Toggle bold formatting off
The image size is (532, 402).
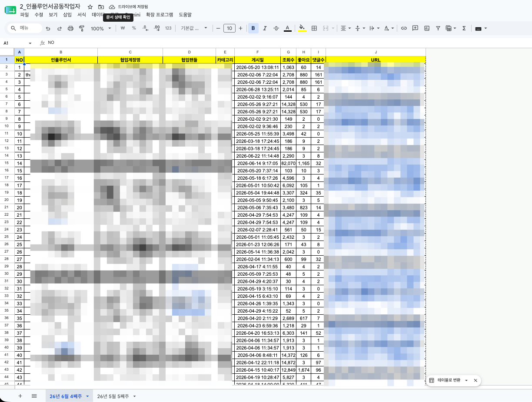[253, 28]
